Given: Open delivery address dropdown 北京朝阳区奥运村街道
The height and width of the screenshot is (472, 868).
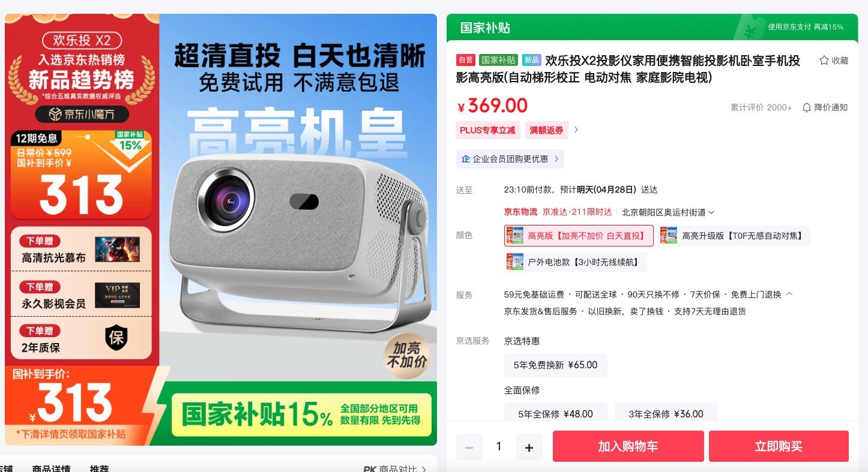Looking at the screenshot, I should point(668,212).
